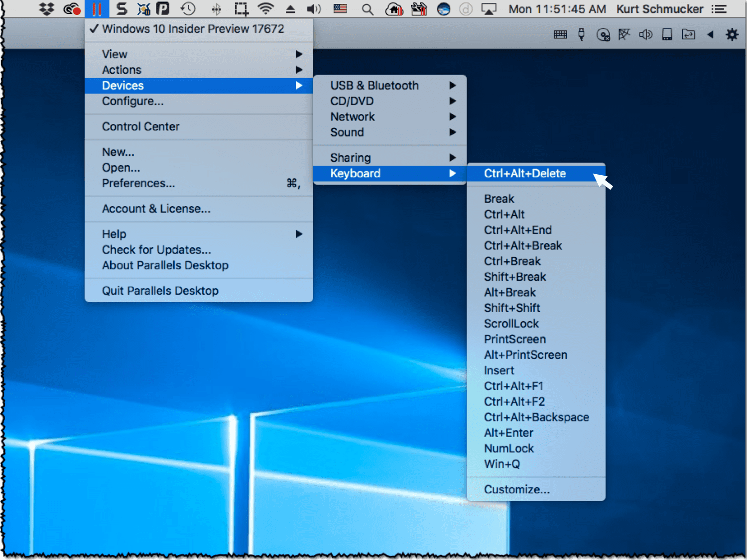Viewport: 747px width, 560px height.
Task: Send the PrintScreen key to Windows
Action: coord(515,339)
